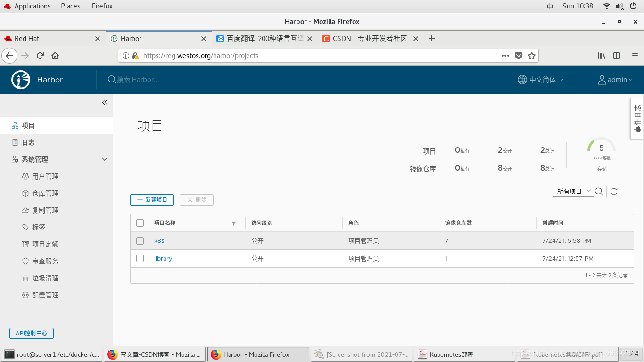The height and width of the screenshot is (362, 644).
Task: Open the Firefox application menu
Action: 635,55
